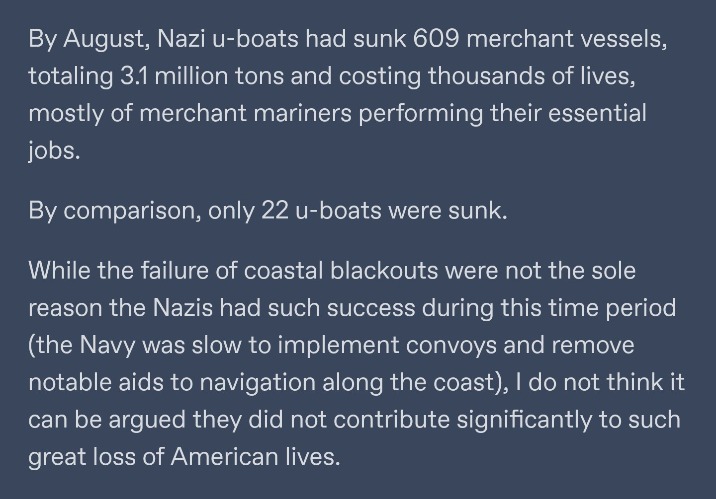Click the word "While" starting third paragraph
This screenshot has width=716, height=499.
point(59,270)
